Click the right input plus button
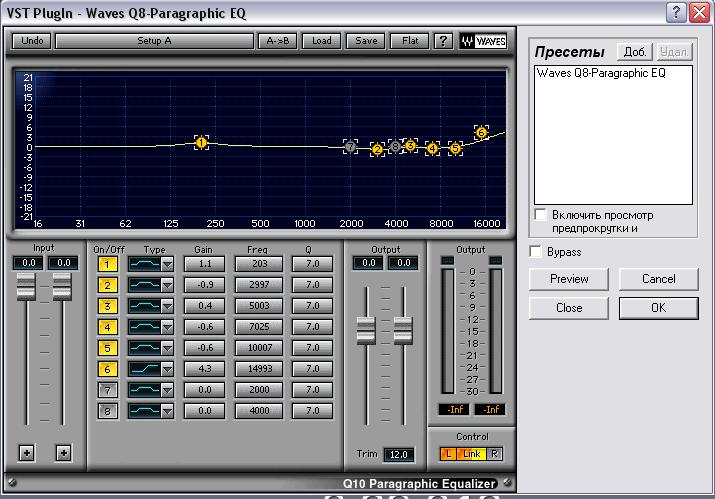Image resolution: width=715 pixels, height=499 pixels. 63,453
